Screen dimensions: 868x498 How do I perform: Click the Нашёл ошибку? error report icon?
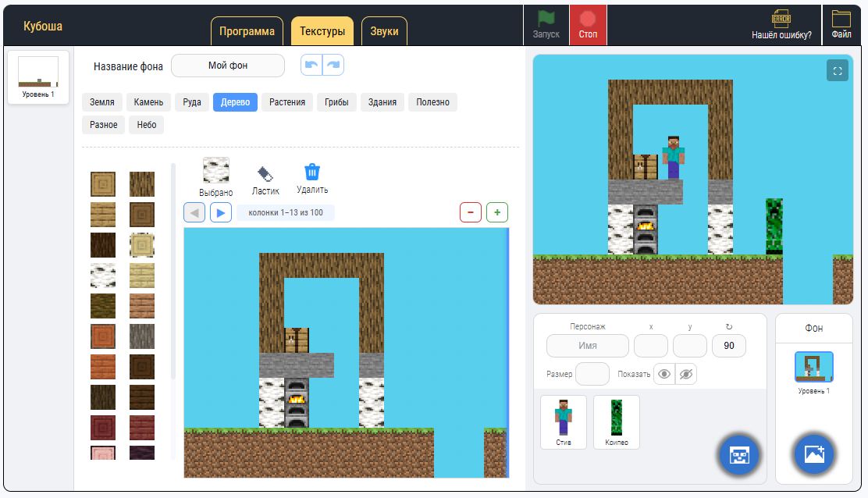pyautogui.click(x=781, y=20)
